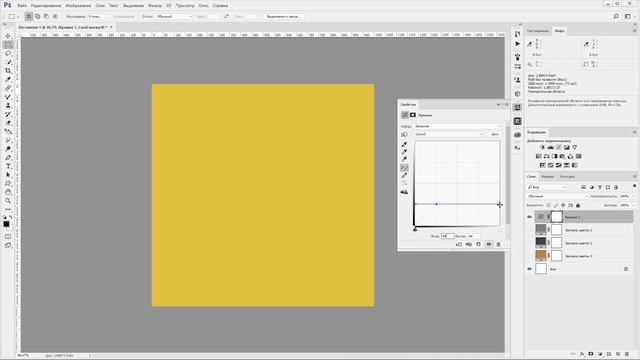Open the layer opacity slider arrow

coord(633,196)
